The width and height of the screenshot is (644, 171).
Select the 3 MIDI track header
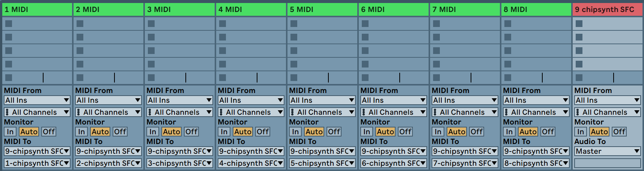[x=179, y=9]
